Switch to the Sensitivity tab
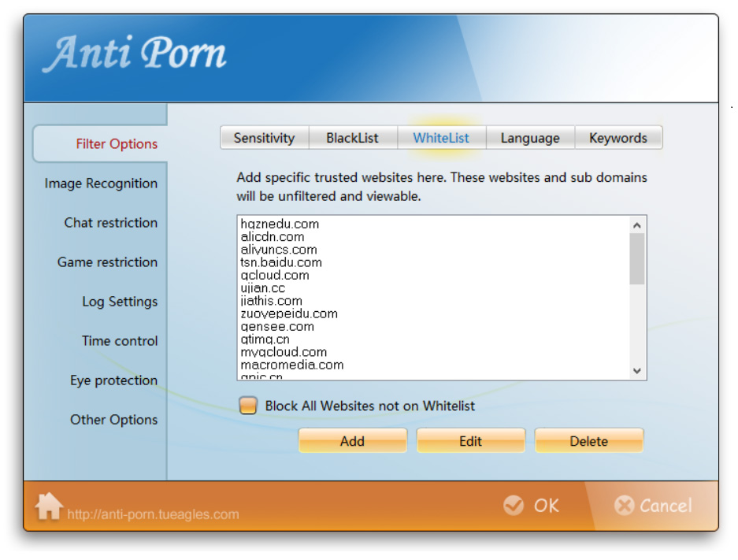This screenshot has height=560, width=738. 264,138
